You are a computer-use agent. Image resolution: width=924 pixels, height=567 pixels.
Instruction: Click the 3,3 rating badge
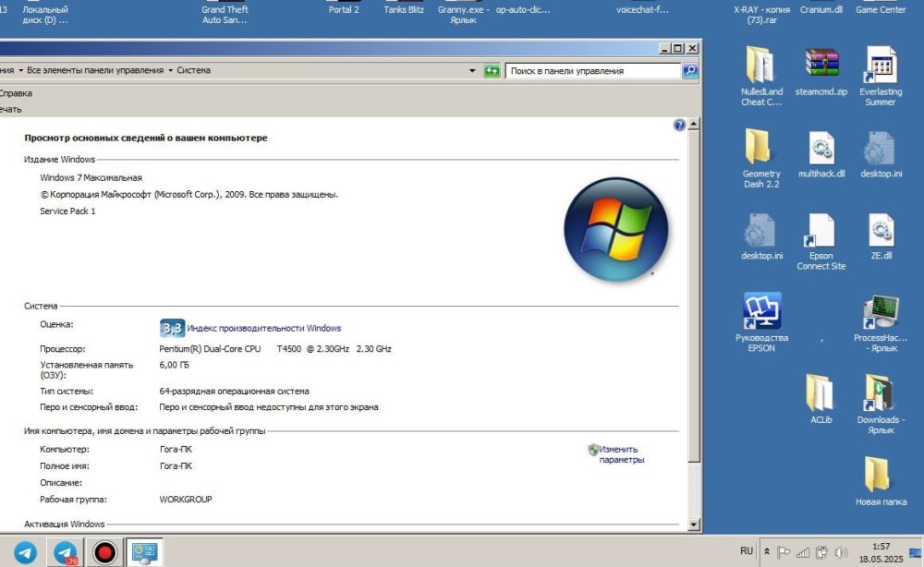pyautogui.click(x=172, y=328)
